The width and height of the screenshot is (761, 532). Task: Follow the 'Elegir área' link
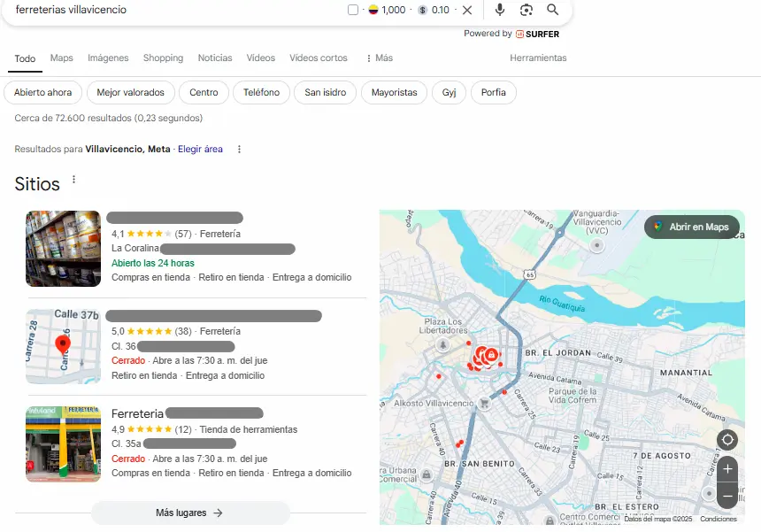[x=200, y=150]
